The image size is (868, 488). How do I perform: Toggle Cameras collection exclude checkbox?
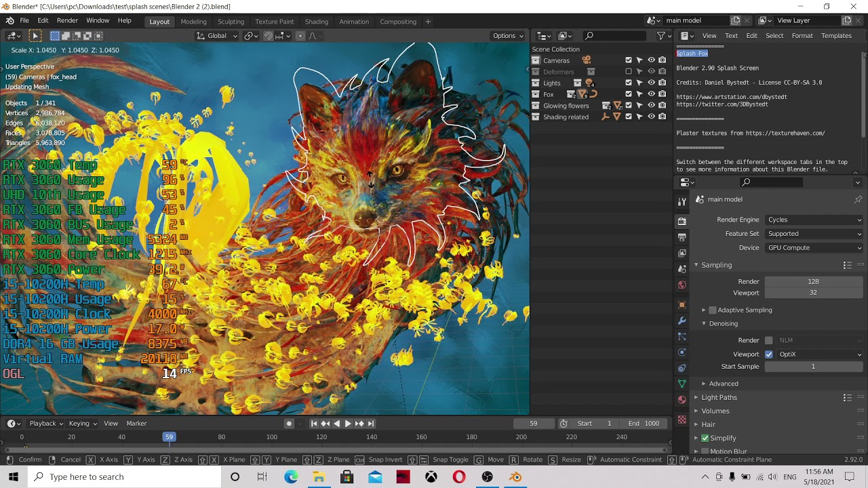click(x=629, y=60)
